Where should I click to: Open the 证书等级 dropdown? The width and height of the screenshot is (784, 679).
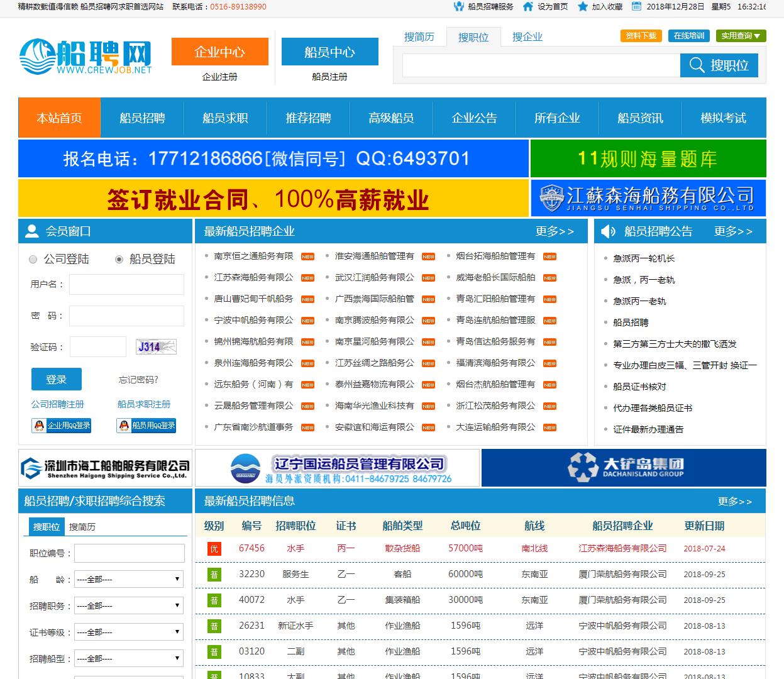pyautogui.click(x=129, y=632)
